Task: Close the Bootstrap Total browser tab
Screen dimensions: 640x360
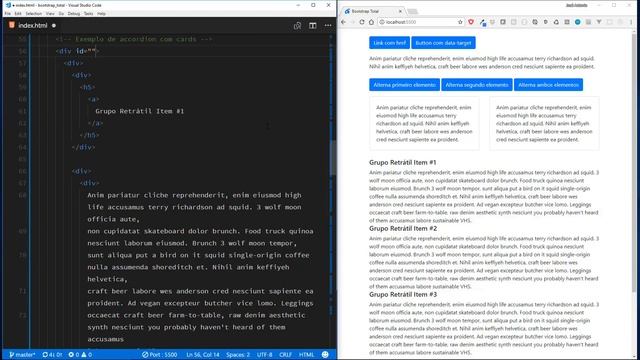Action: [x=400, y=11]
